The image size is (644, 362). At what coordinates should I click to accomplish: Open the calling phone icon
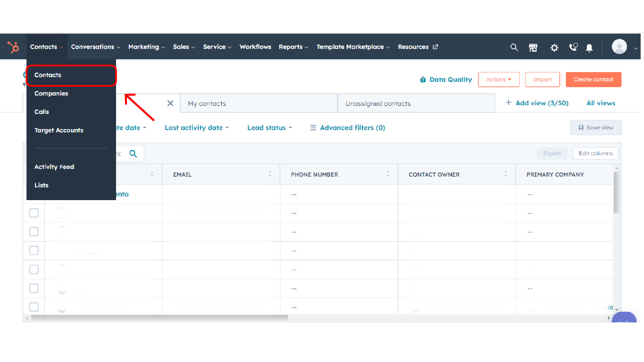pyautogui.click(x=574, y=47)
